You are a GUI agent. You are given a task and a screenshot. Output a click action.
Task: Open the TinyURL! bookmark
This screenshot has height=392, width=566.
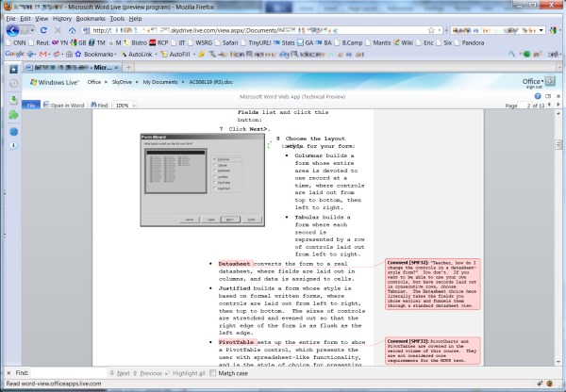(x=256, y=42)
